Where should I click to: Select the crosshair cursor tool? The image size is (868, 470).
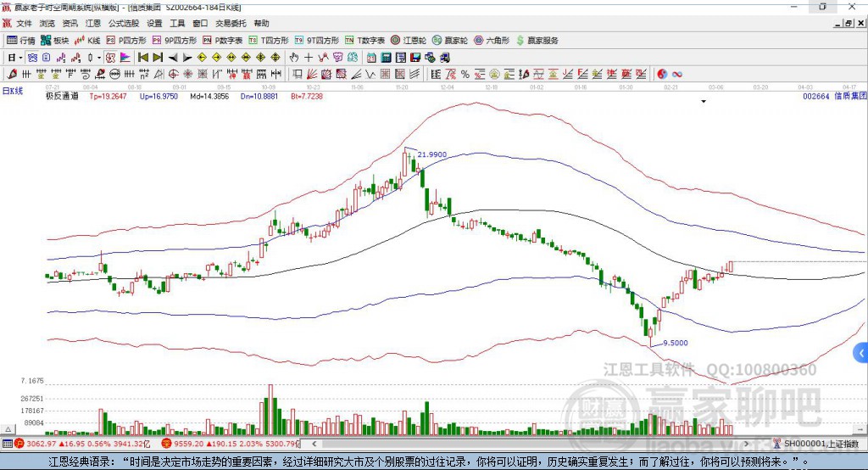pyautogui.click(x=309, y=58)
